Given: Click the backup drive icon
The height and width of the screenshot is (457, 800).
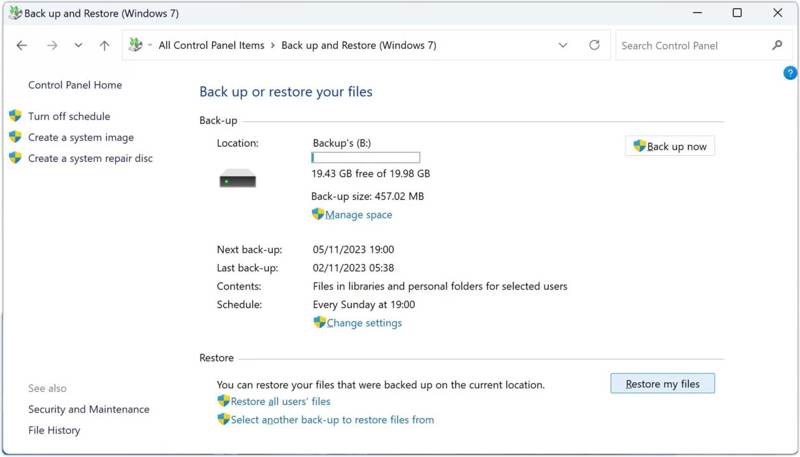Looking at the screenshot, I should (238, 179).
